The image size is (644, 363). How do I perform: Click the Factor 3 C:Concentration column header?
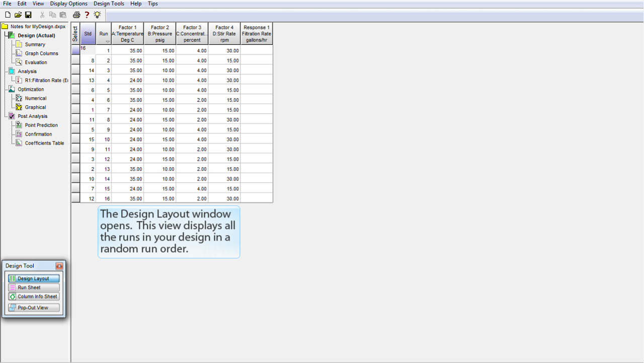tap(192, 34)
